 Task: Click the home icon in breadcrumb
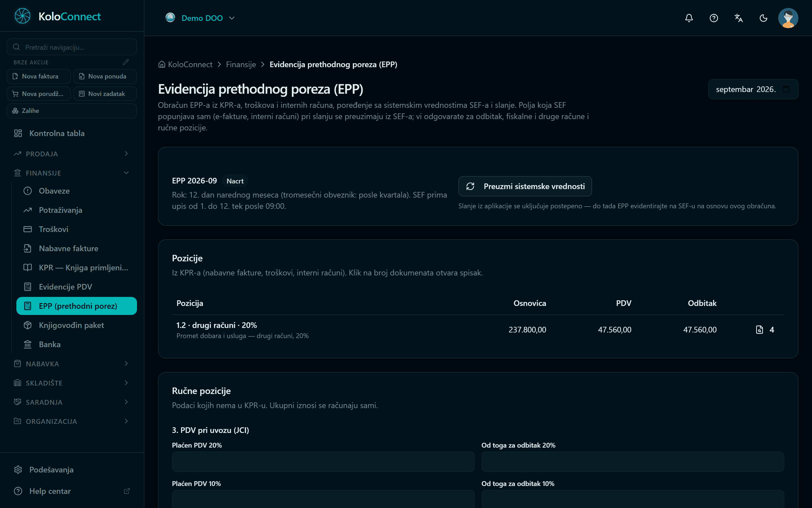[x=162, y=64]
